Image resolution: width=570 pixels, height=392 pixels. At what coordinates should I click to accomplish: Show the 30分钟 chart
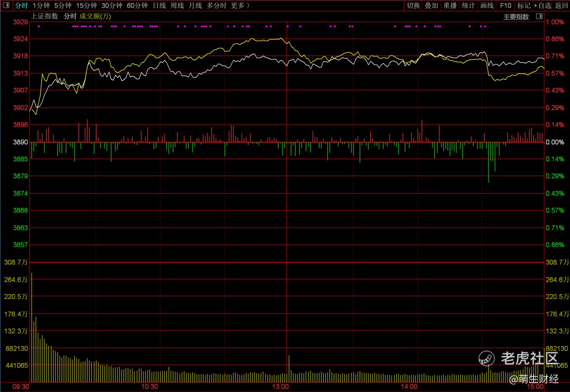(112, 6)
